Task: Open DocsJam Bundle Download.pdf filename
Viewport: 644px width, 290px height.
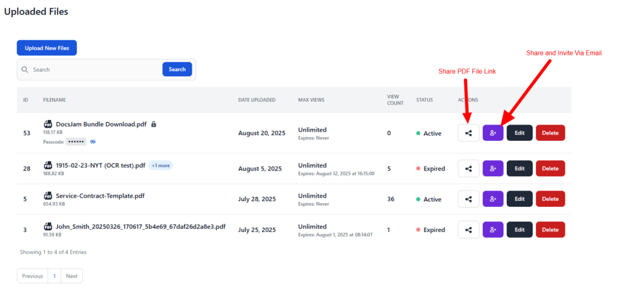Action: (x=101, y=124)
